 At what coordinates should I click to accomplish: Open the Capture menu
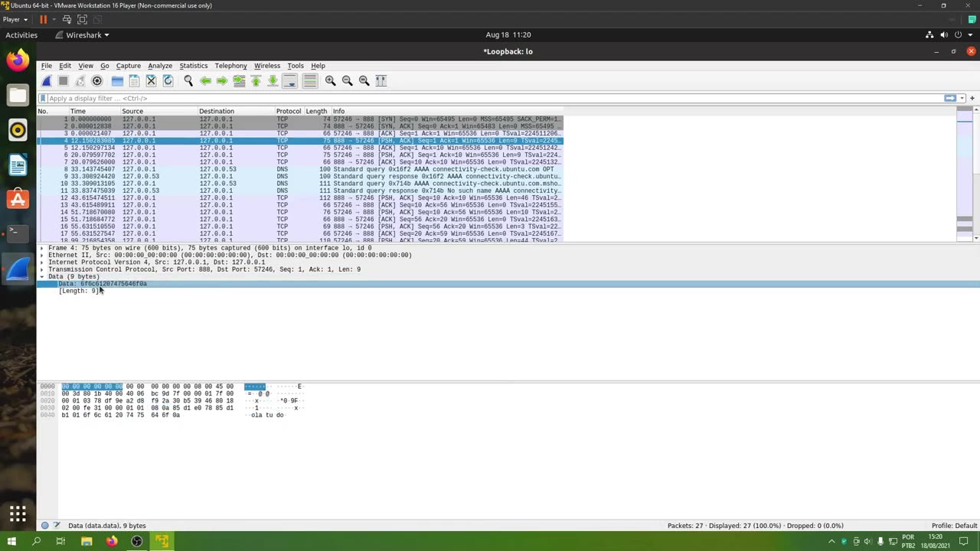point(128,66)
